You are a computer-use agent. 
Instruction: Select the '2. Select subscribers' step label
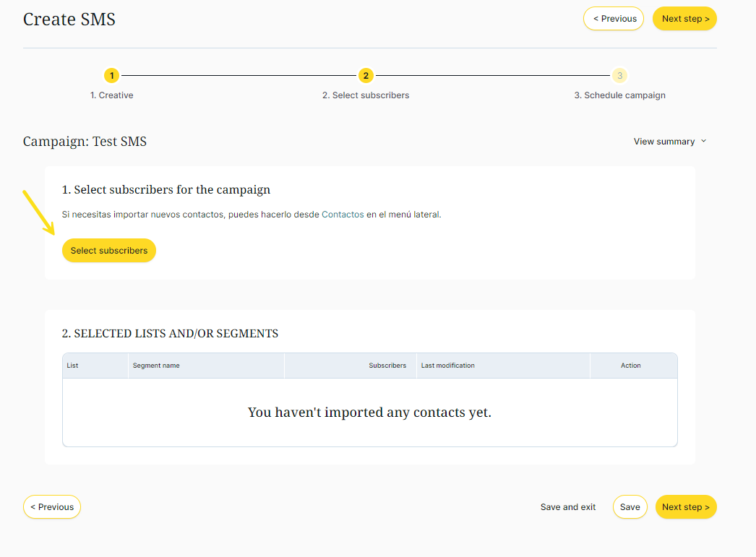tap(366, 95)
